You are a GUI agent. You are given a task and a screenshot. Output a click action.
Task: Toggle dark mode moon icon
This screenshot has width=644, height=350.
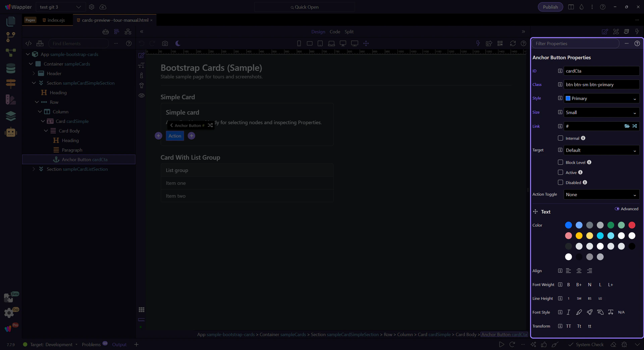tap(178, 44)
